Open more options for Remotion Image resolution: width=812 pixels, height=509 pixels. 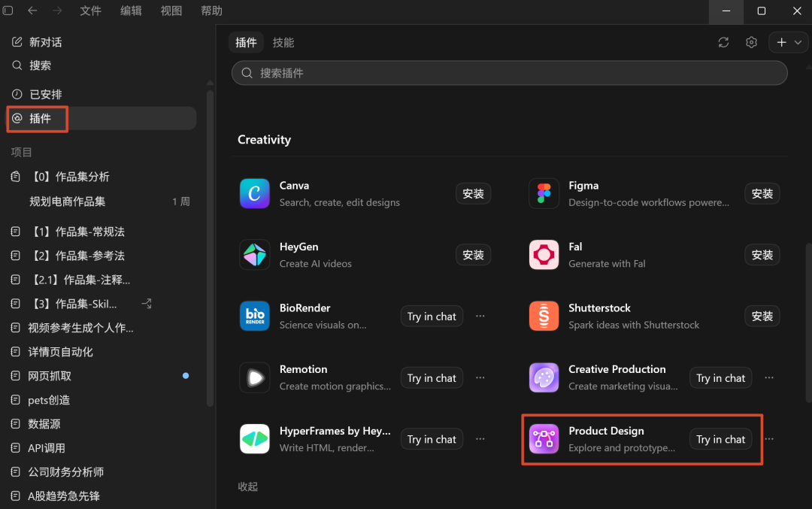[480, 377]
